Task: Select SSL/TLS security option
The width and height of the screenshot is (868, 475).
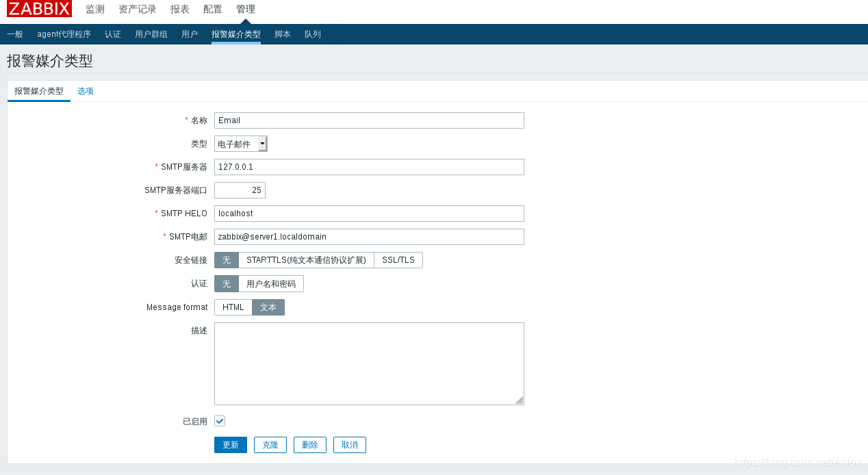Action: [398, 260]
